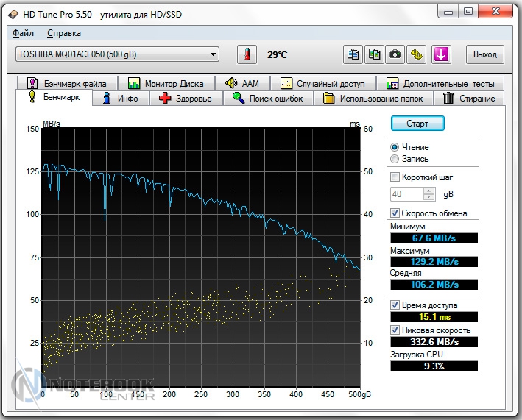Select the Чтение radio button
The height and width of the screenshot is (420, 522).
[x=395, y=147]
